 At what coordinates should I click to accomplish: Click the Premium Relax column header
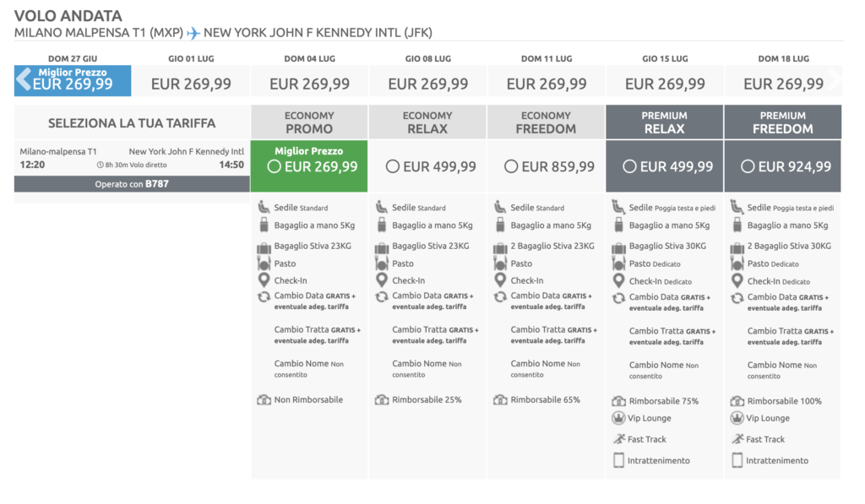point(664,122)
